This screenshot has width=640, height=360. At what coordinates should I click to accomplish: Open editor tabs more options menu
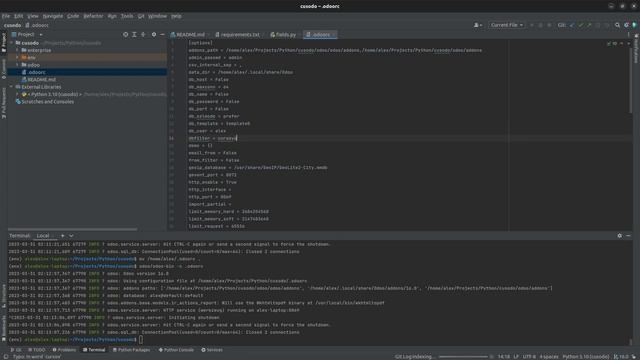click(x=629, y=35)
